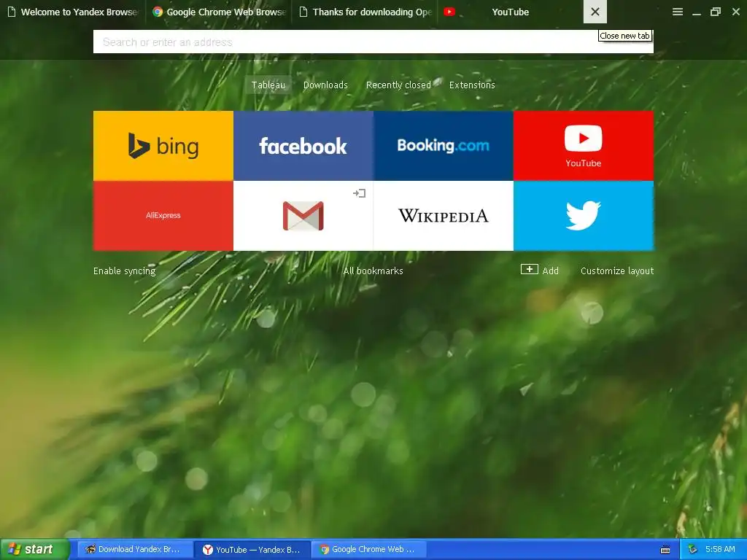This screenshot has width=747, height=560.
Task: Open the Twitter bird tile
Action: tap(584, 216)
